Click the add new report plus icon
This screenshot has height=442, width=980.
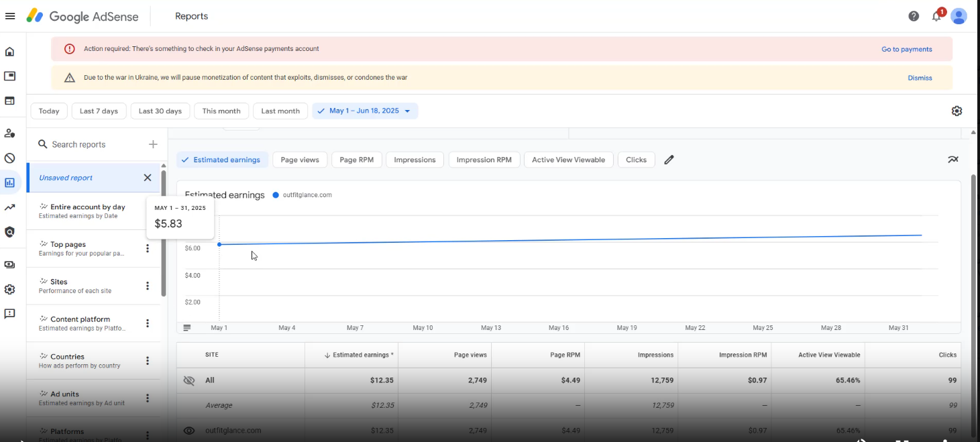tap(153, 144)
